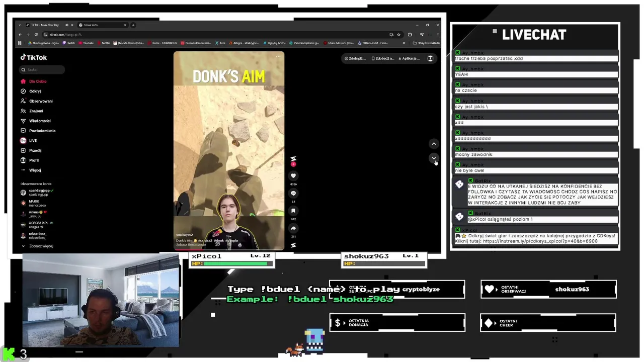
Task: Open ACEGEAR.PL followed account
Action: (x=36, y=225)
